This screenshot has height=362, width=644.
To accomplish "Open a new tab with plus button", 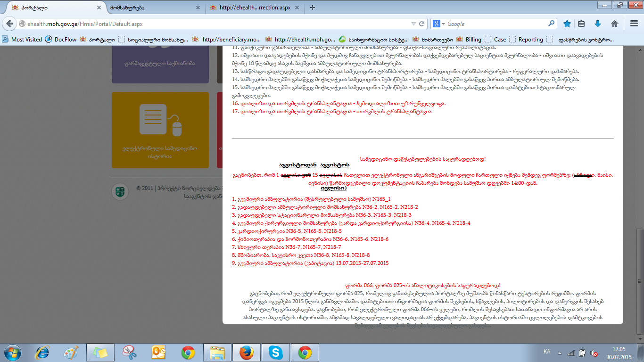I will click(313, 8).
